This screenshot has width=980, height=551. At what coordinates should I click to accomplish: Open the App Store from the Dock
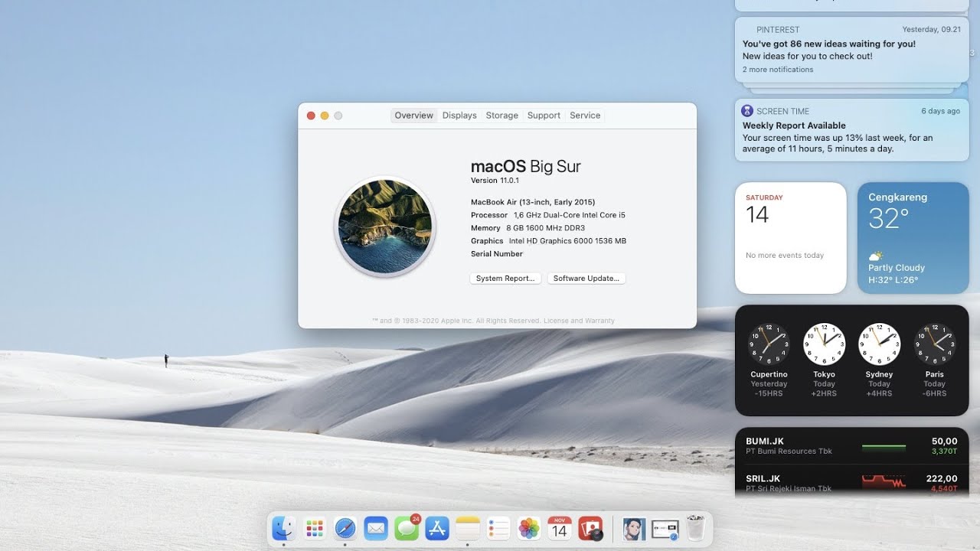[437, 528]
